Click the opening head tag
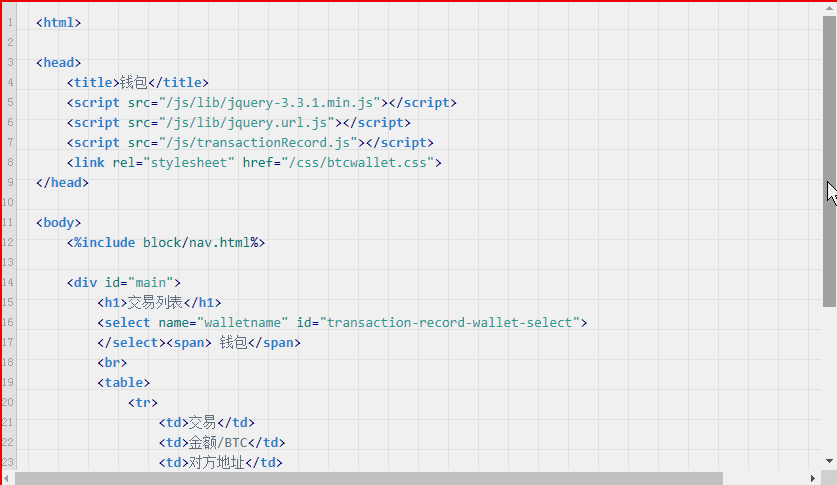837x485 pixels. click(x=58, y=62)
